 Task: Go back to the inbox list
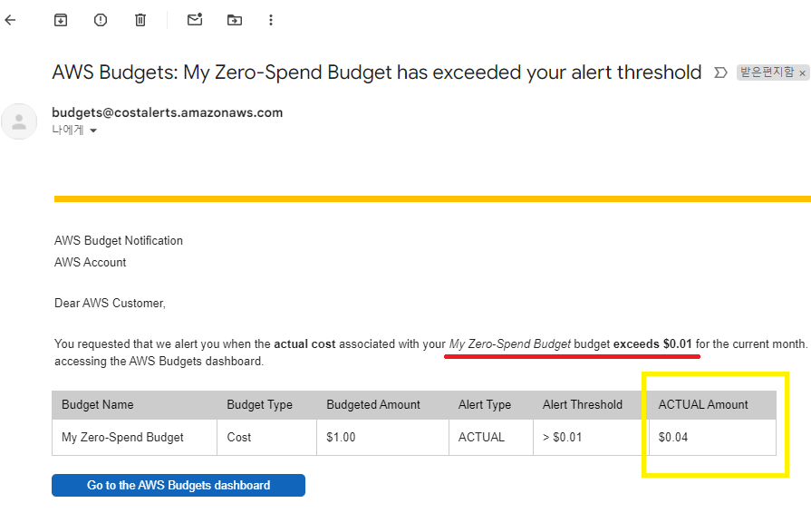pos(10,20)
